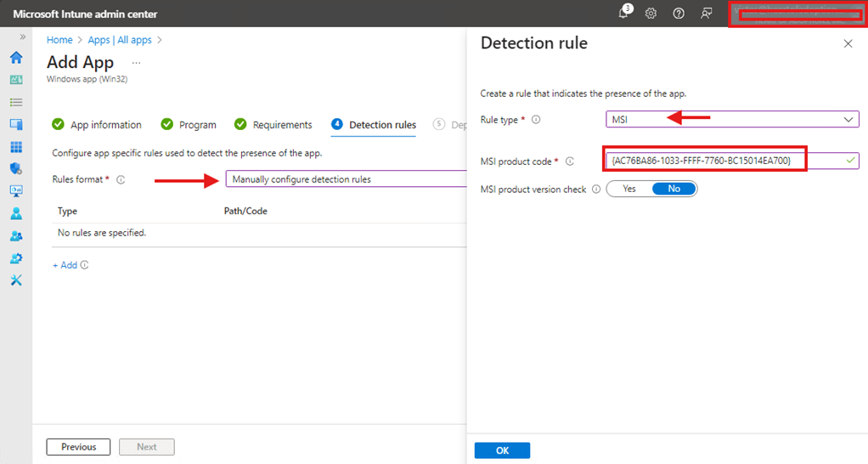
Task: Open Reports monitor icon in sidebar
Action: 16,191
